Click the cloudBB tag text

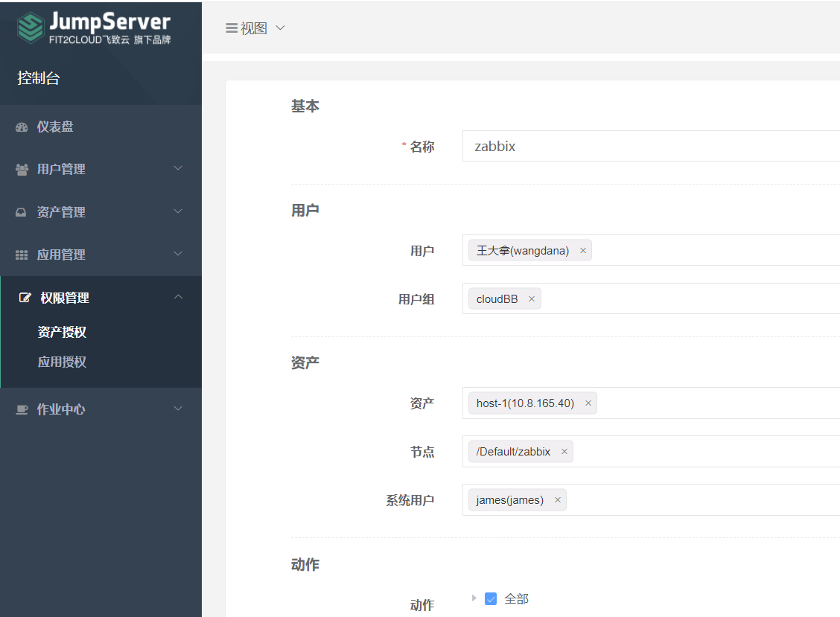[x=497, y=299]
